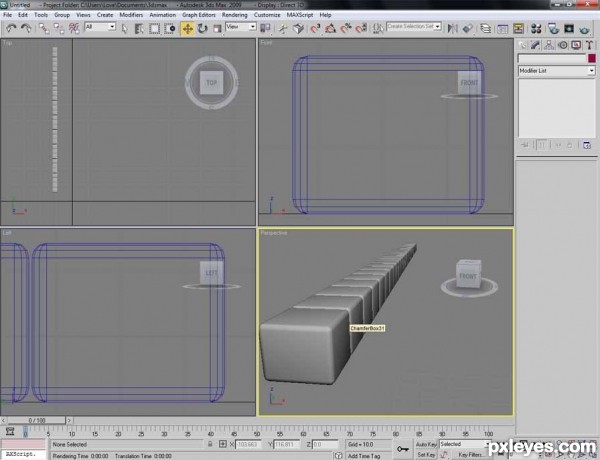Switch to the Motion command panel tab
Screen dimensions: 600x460
click(562, 45)
